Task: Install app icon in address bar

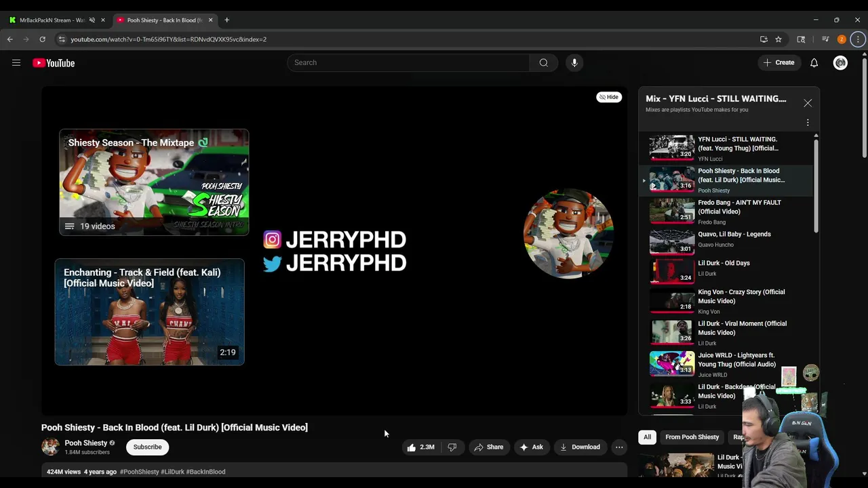Action: point(764,39)
